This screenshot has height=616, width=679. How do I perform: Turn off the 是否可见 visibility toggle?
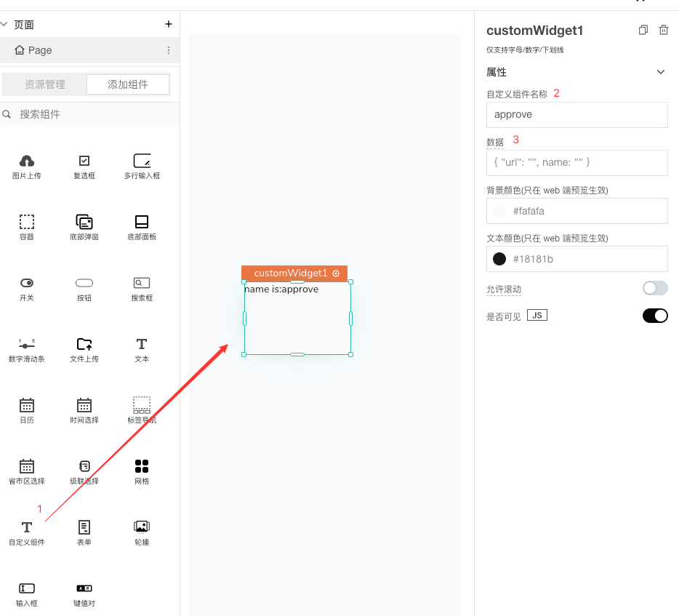tap(655, 316)
